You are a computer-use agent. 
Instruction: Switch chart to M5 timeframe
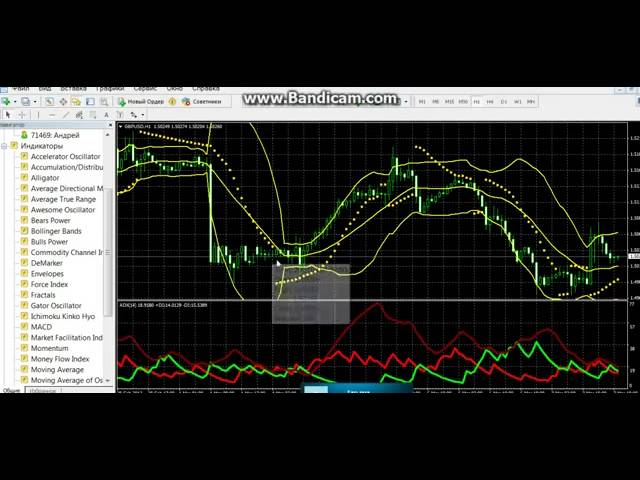pos(436,102)
